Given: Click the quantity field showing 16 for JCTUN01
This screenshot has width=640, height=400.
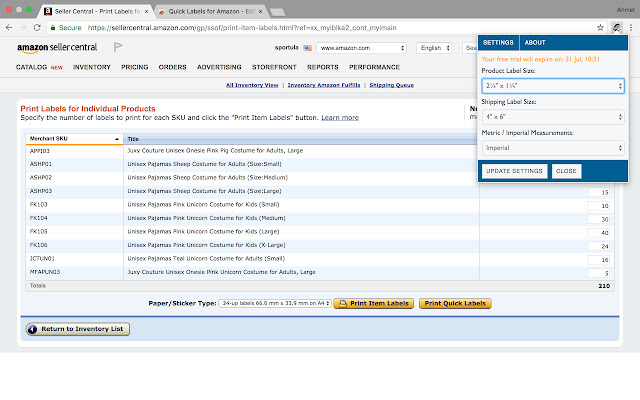Looking at the screenshot, I should [599, 260].
